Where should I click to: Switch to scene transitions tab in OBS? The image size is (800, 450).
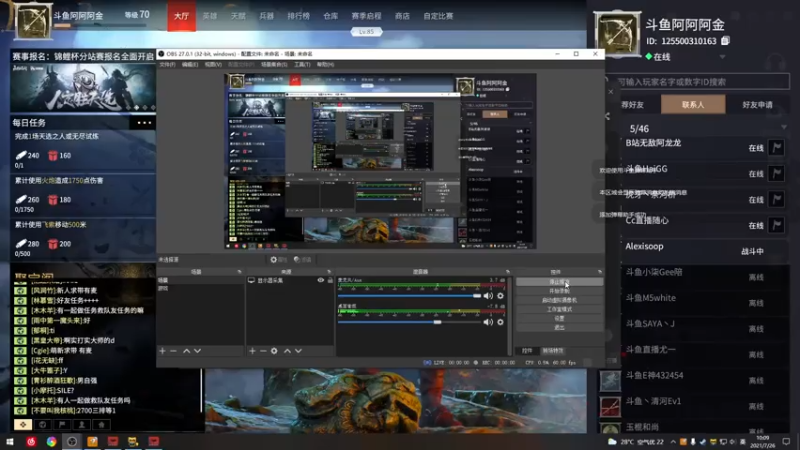(553, 351)
